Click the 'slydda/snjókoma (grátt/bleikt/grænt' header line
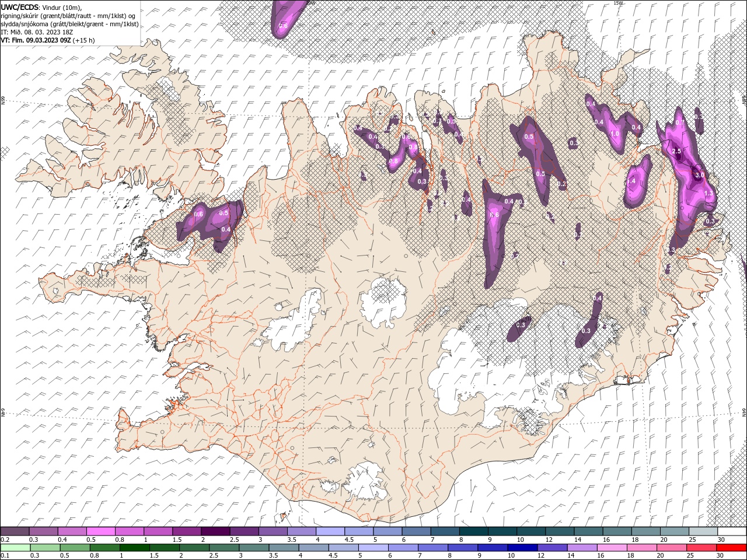The height and width of the screenshot is (560, 747). (x=69, y=24)
